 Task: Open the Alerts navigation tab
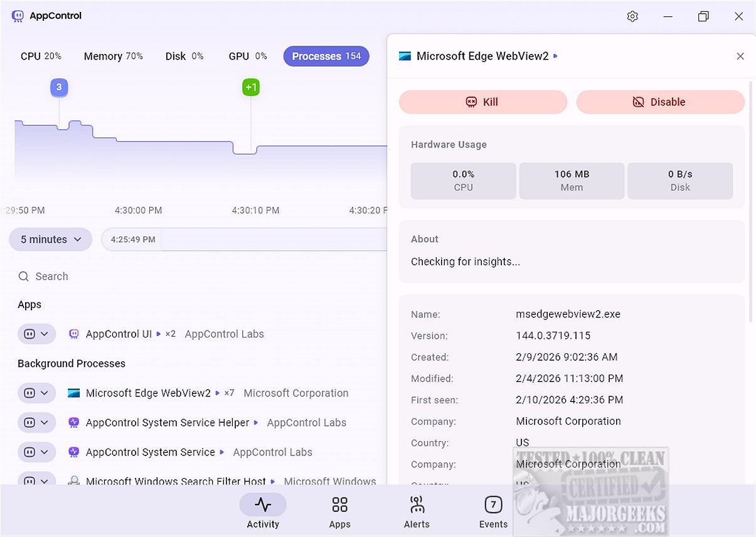pyautogui.click(x=417, y=511)
